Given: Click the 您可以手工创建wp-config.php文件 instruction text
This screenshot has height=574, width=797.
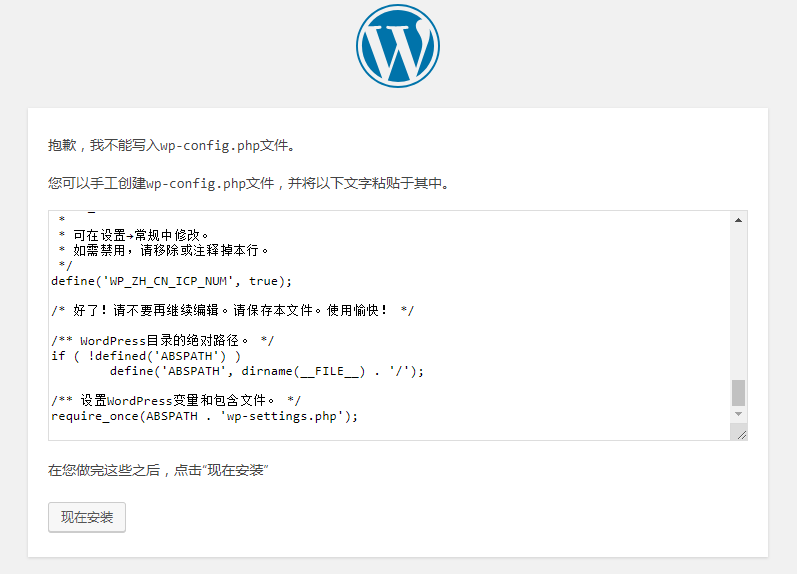Looking at the screenshot, I should click(248, 184).
